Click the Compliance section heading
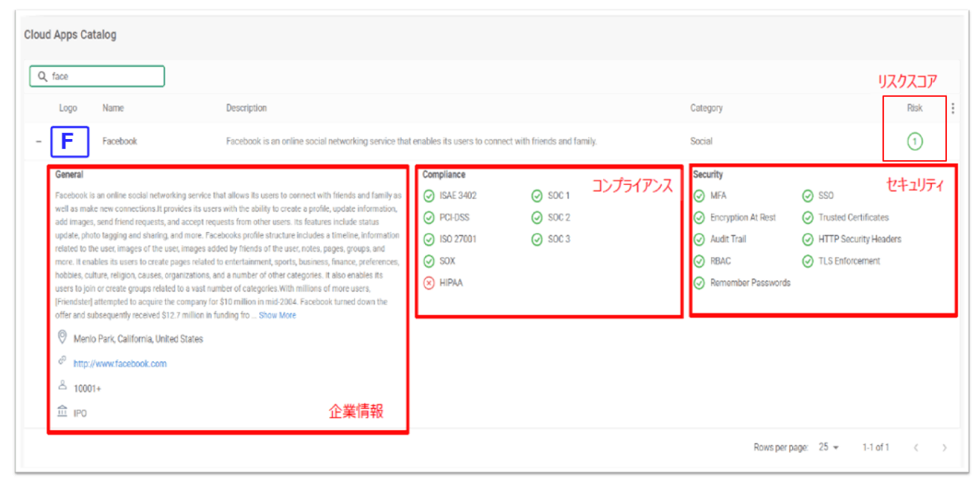980x478 pixels. (x=444, y=174)
